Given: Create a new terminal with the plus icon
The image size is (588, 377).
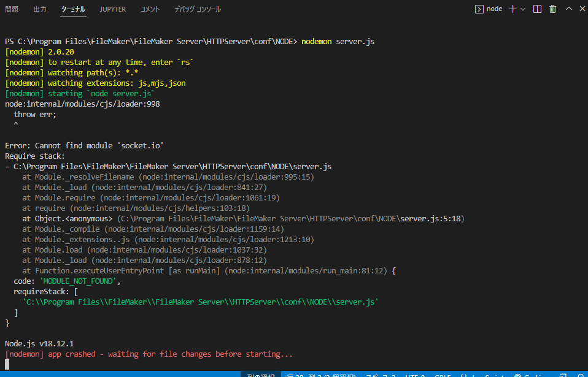Looking at the screenshot, I should [513, 9].
